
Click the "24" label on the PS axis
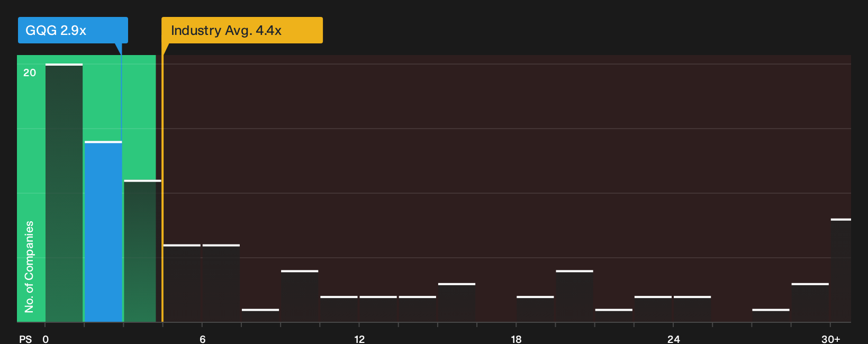click(673, 339)
